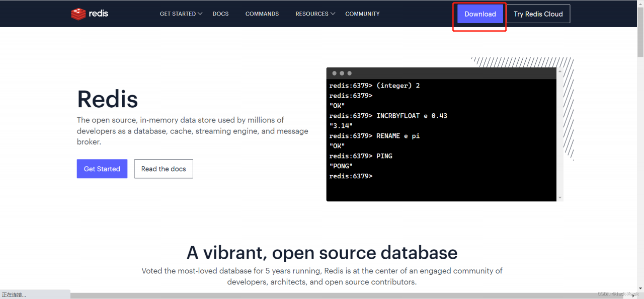Click the page scrollbar up arrow
This screenshot has width=644, height=299.
point(640,3)
